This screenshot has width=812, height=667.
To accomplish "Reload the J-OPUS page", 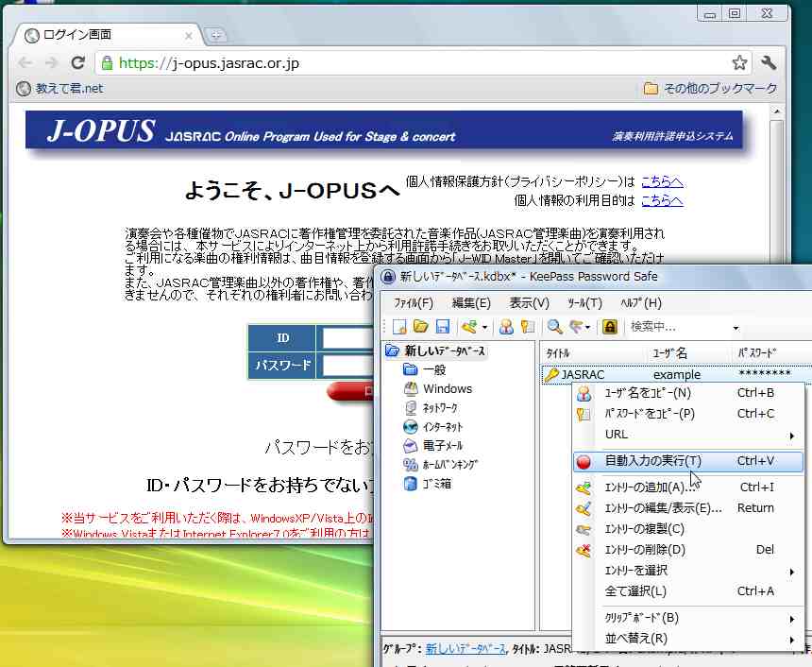I will click(x=77, y=63).
